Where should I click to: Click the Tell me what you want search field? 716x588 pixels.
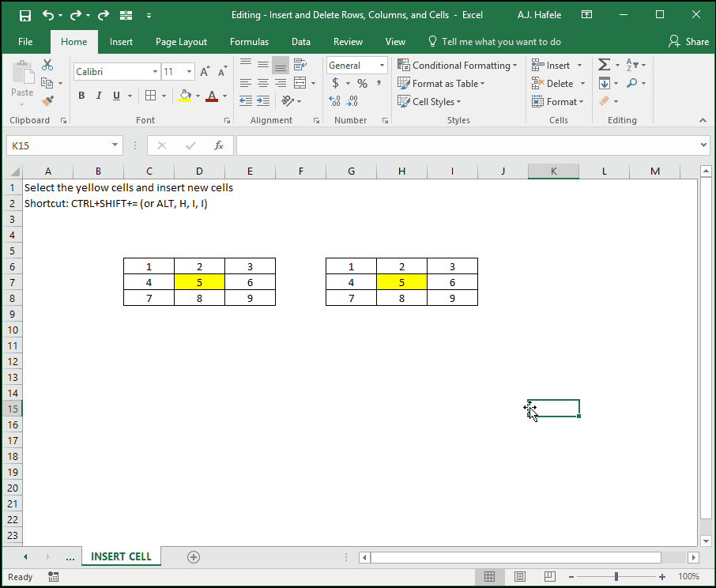(x=495, y=42)
